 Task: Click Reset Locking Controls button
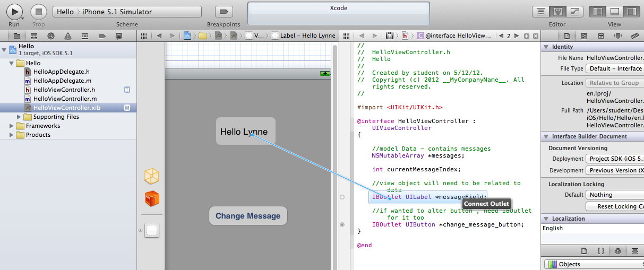pyautogui.click(x=616, y=206)
